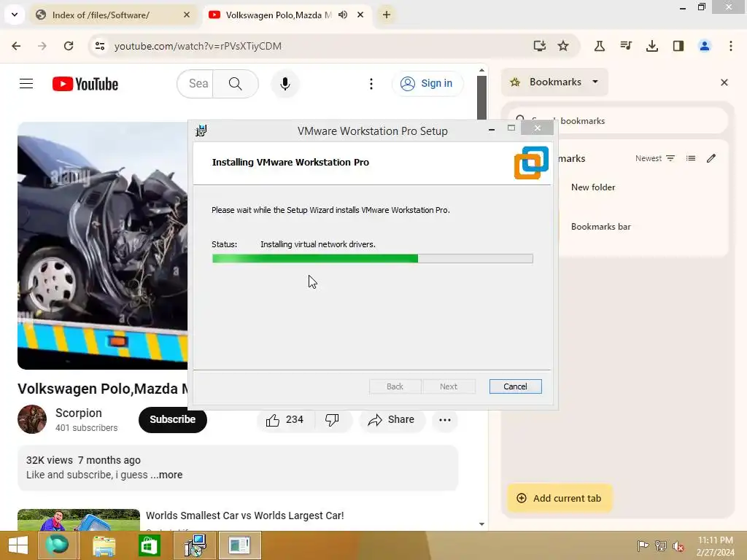
Task: Click the YouTube search input field
Action: pos(196,84)
